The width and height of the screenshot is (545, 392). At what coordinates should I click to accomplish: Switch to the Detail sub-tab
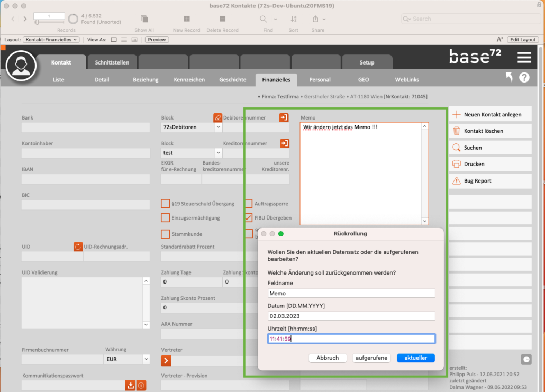point(102,79)
